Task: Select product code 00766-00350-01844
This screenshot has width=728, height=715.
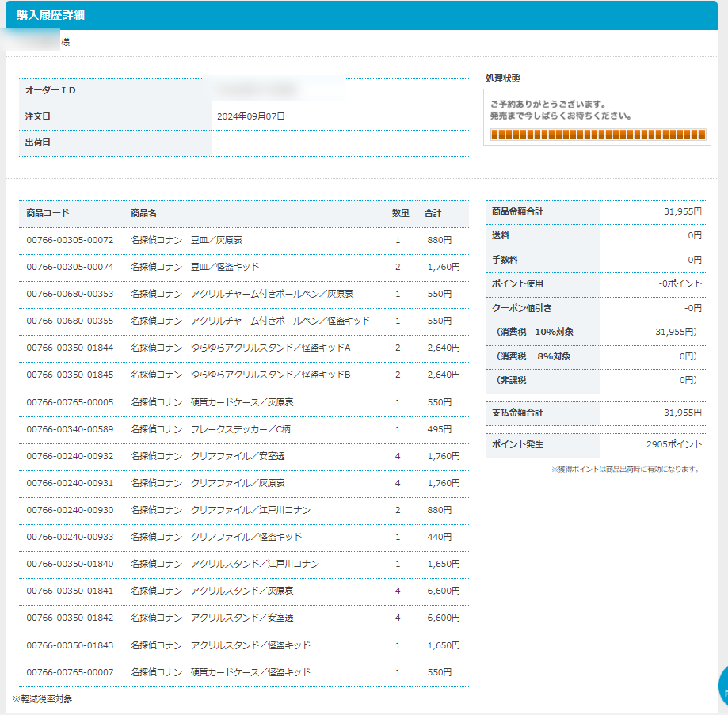Action: click(70, 348)
